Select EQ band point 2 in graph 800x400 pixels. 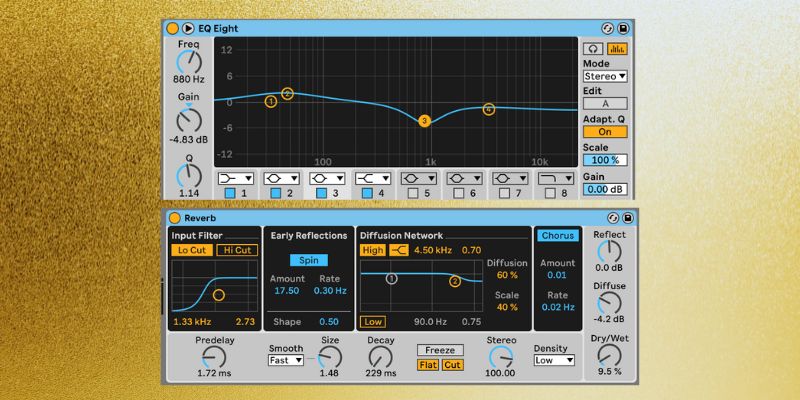(x=287, y=93)
